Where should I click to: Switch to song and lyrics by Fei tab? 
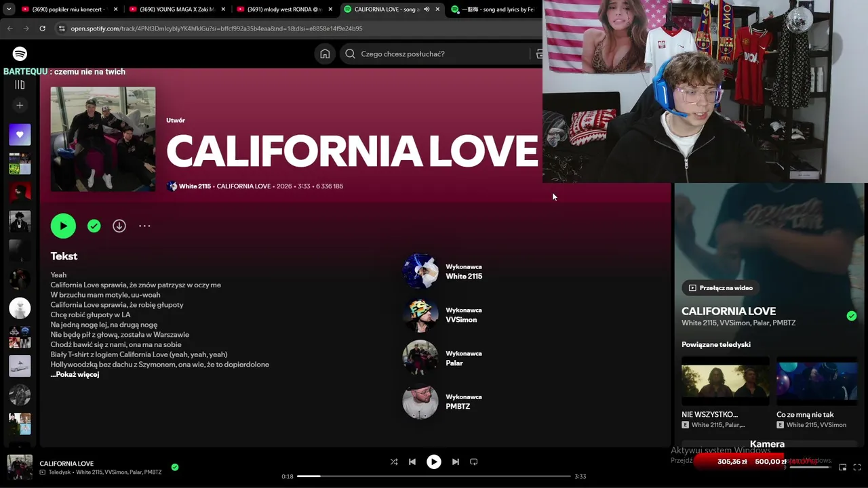coord(494,9)
